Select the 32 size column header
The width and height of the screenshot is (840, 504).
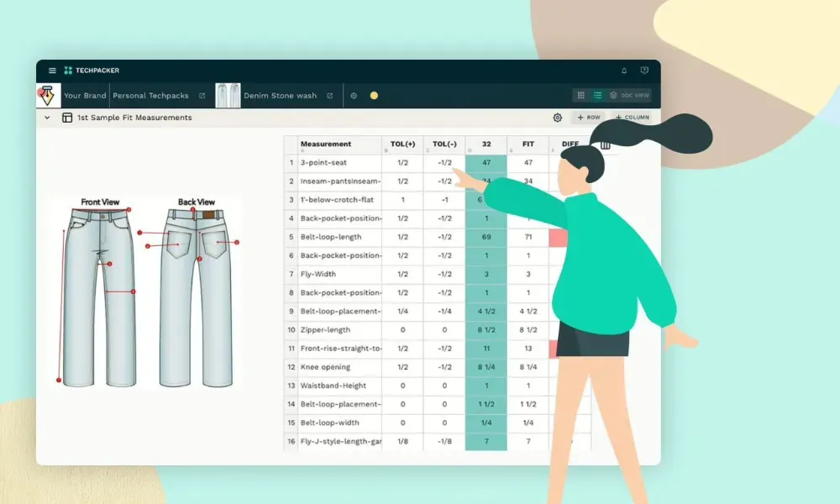coord(486,144)
